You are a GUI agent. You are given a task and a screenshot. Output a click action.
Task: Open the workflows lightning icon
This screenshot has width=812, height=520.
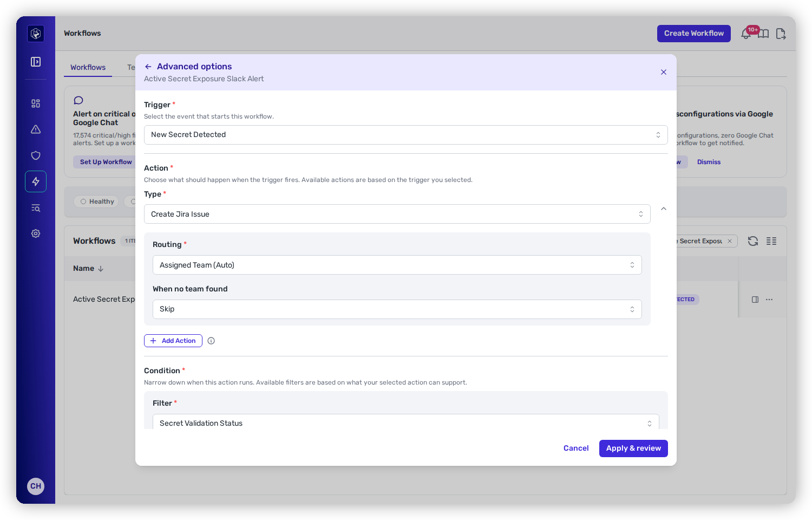[36, 181]
